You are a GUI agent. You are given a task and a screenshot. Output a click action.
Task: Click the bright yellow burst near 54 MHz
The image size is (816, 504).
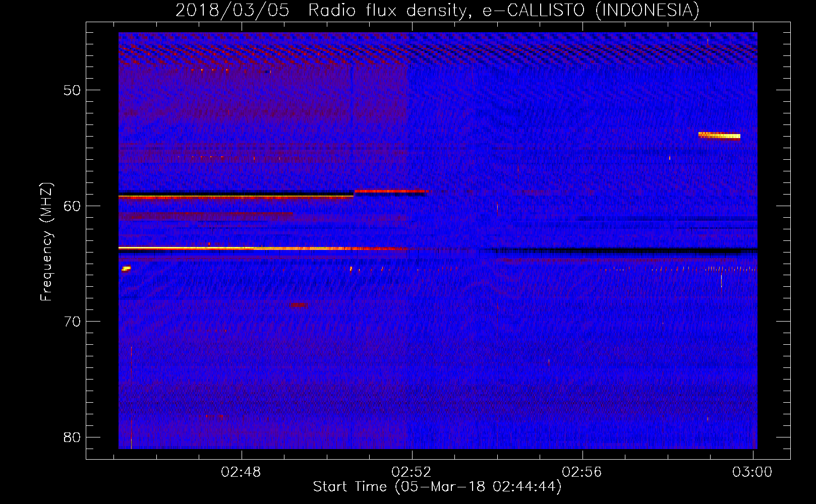pyautogui.click(x=719, y=135)
